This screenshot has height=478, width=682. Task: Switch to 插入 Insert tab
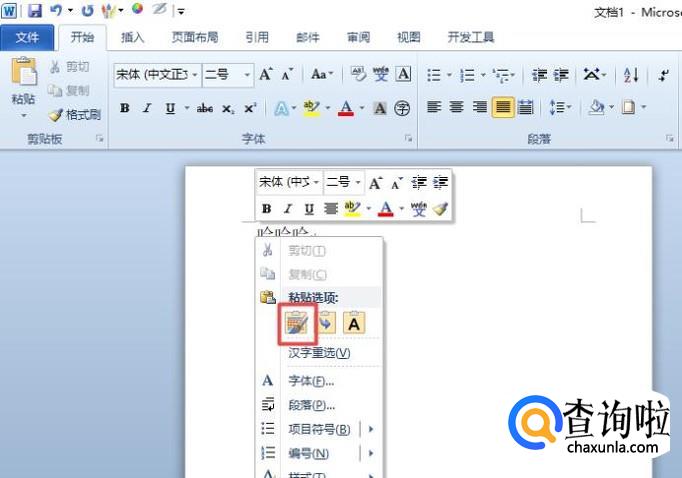click(x=132, y=37)
